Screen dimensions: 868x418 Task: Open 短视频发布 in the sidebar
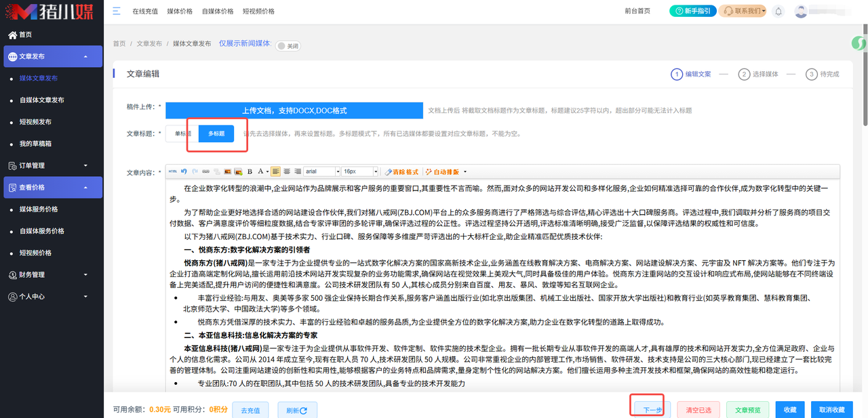tap(35, 122)
